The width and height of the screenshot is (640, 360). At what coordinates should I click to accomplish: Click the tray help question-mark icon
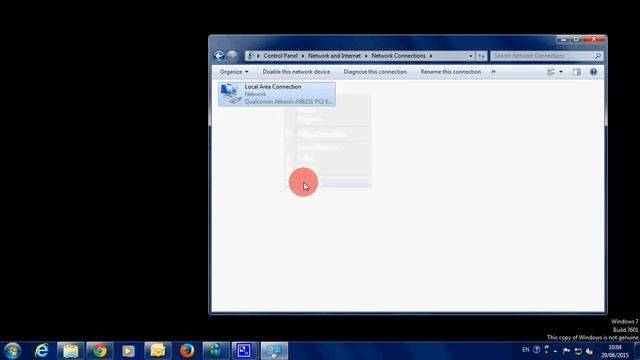point(536,350)
